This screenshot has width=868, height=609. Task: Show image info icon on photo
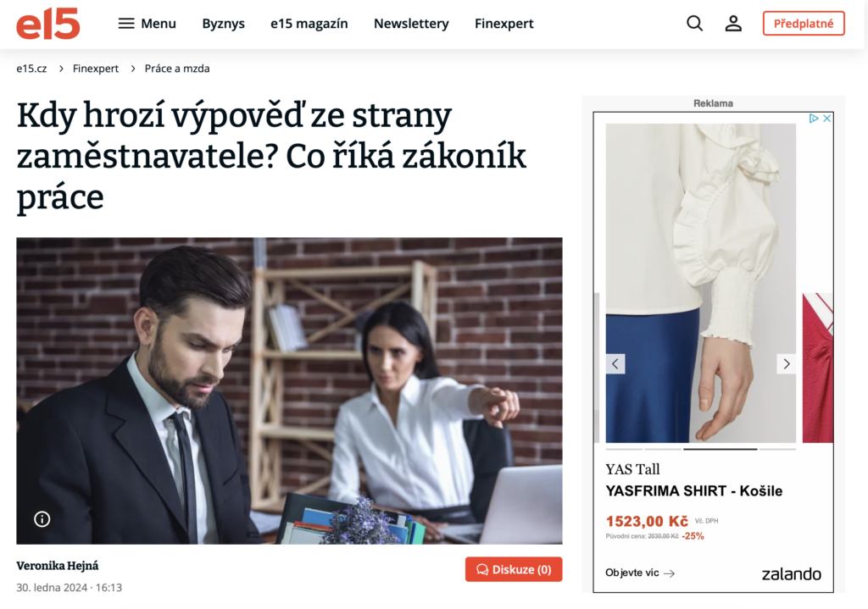pos(42,519)
